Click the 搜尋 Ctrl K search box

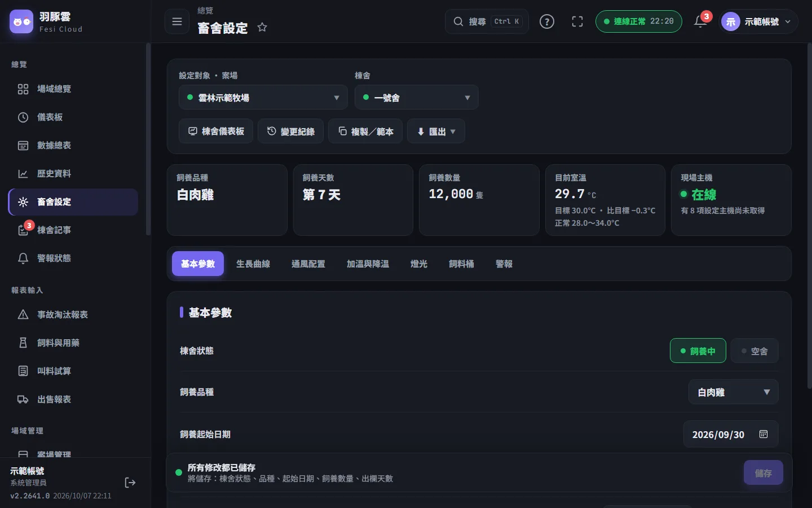point(487,21)
